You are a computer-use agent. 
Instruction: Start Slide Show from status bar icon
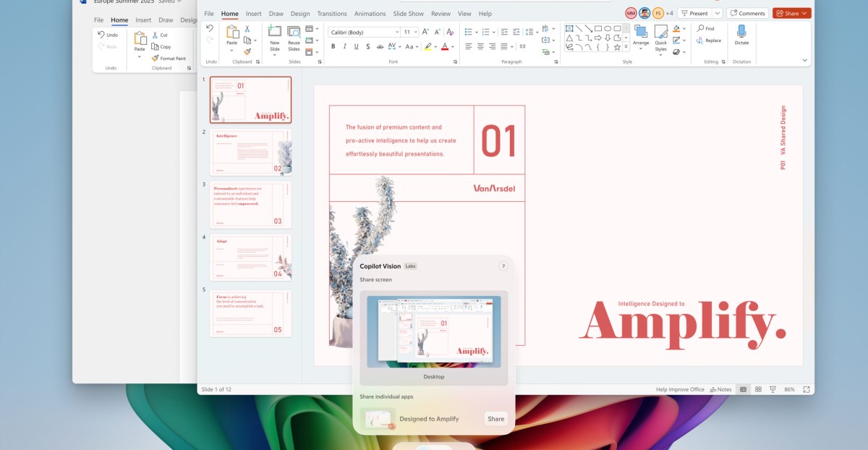tap(773, 389)
